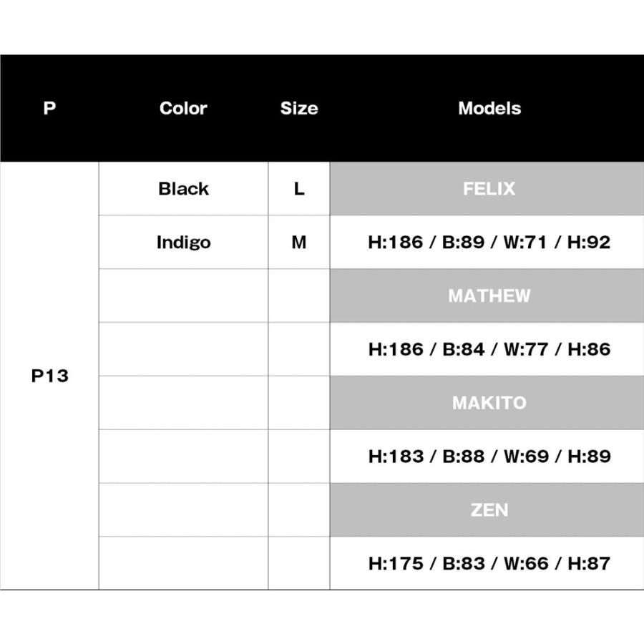Click ZEN's measurements starting H:175
The image size is (644, 644).
pos(489,563)
